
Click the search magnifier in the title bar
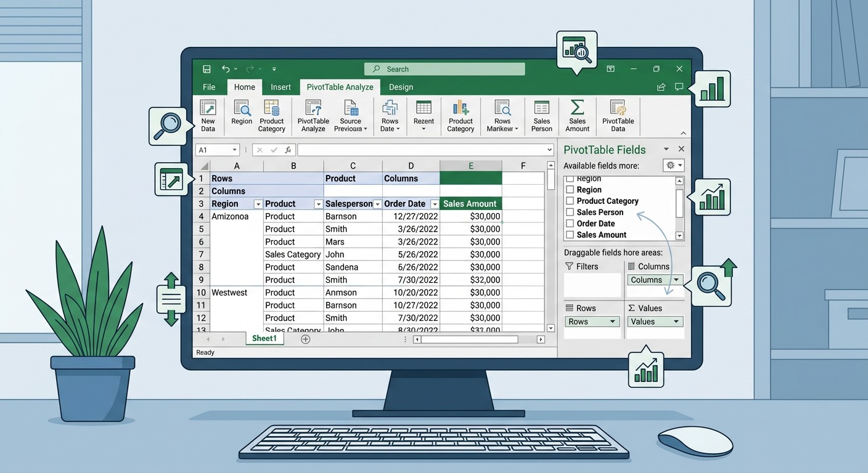(376, 69)
